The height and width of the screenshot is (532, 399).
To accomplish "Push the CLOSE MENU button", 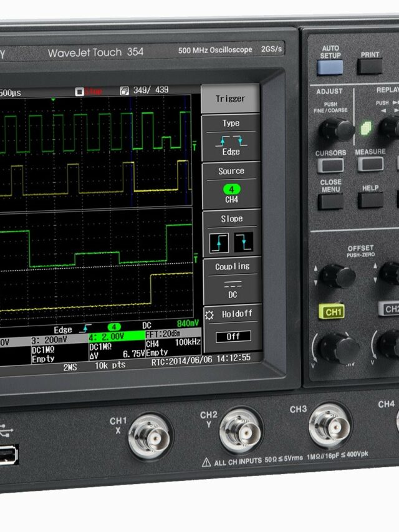I will click(x=330, y=201).
